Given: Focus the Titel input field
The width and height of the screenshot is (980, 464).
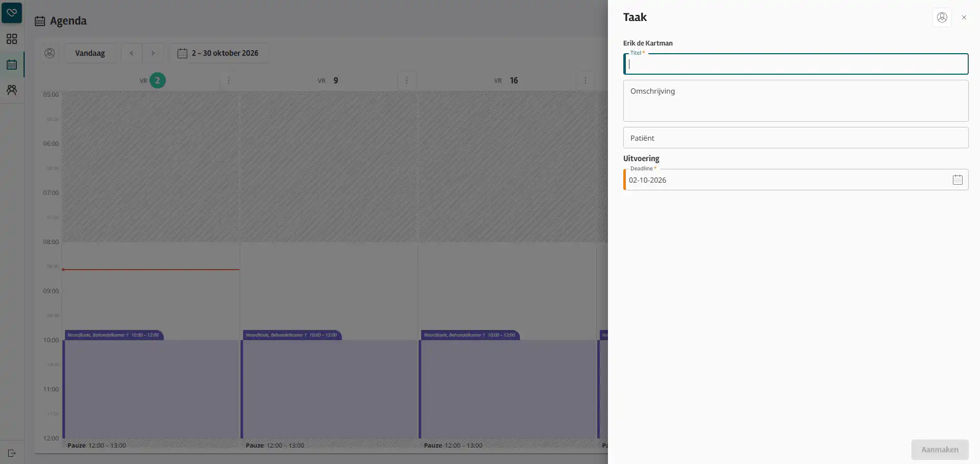Looking at the screenshot, I should (x=796, y=64).
